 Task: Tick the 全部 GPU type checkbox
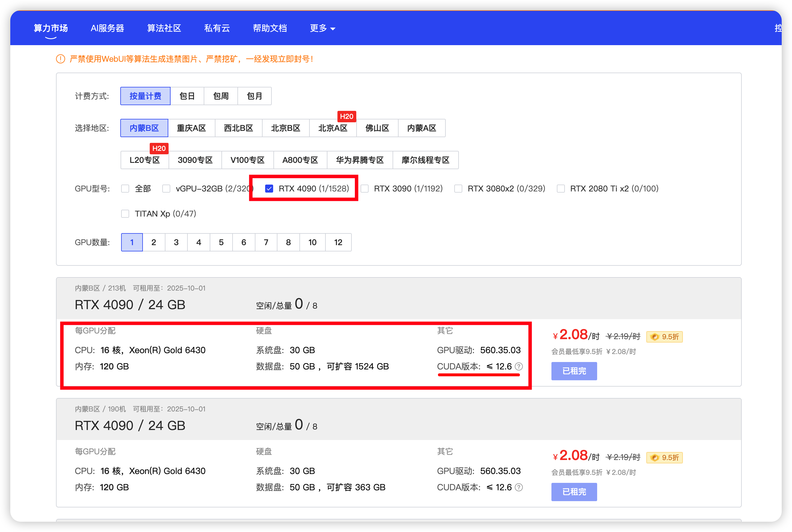pos(125,189)
